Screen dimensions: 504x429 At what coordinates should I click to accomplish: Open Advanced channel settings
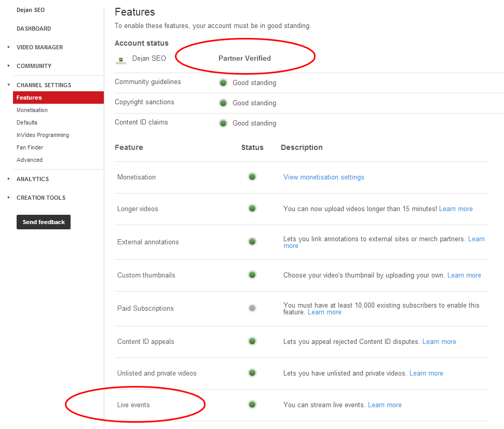coord(30,160)
